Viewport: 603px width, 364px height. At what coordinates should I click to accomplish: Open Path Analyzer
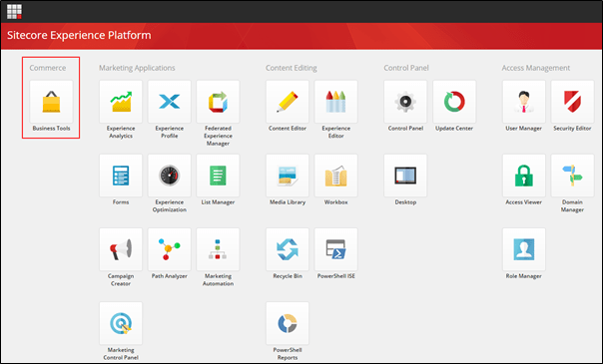pos(169,249)
